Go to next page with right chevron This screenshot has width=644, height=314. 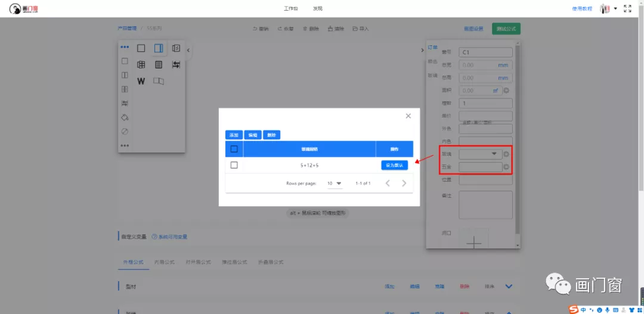tap(404, 184)
